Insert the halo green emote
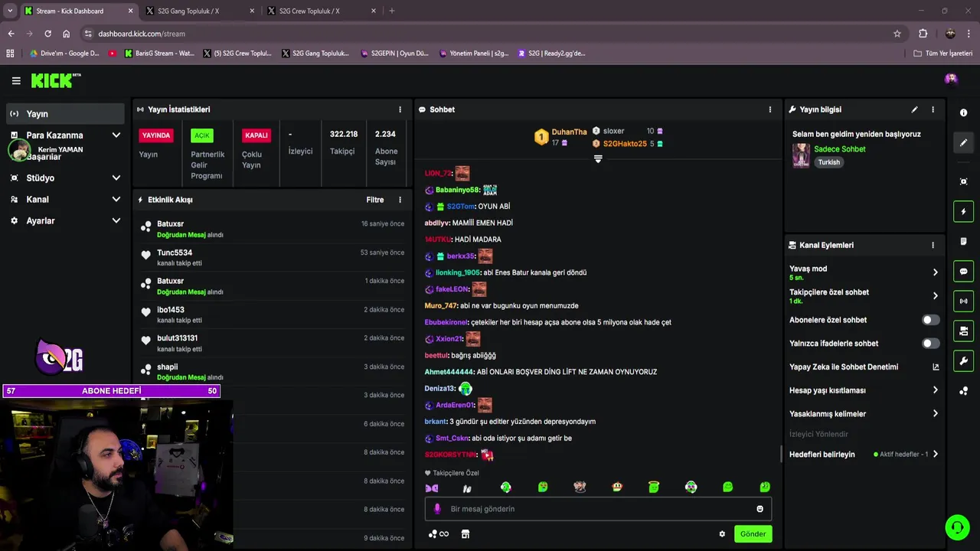Viewport: 980px width, 551px height. tap(654, 487)
